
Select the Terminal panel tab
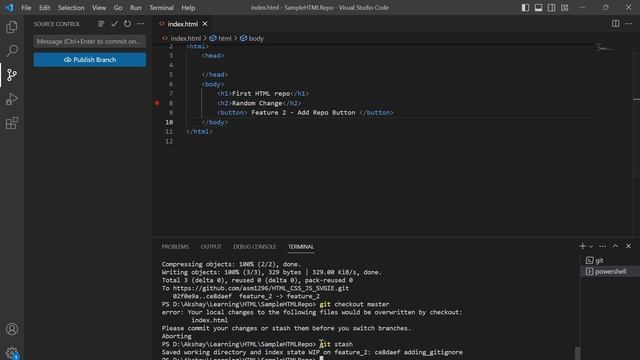(x=301, y=247)
